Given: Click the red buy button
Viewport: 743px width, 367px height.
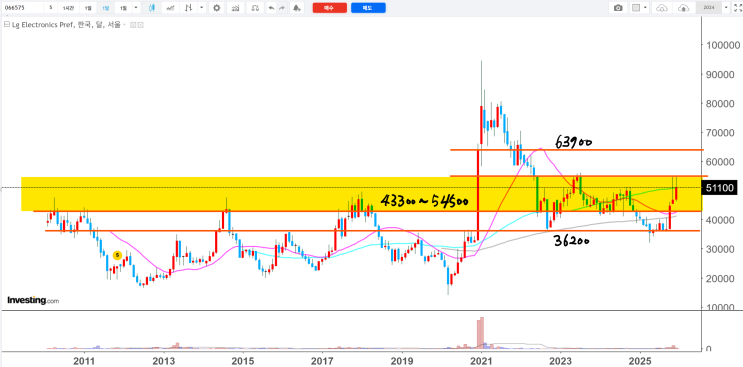Looking at the screenshot, I should (x=330, y=8).
